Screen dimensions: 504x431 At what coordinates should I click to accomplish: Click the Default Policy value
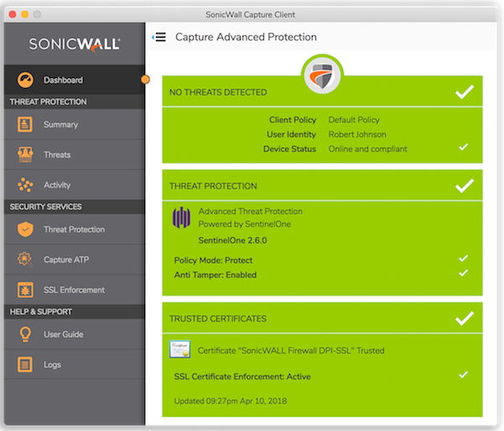pyautogui.click(x=354, y=120)
